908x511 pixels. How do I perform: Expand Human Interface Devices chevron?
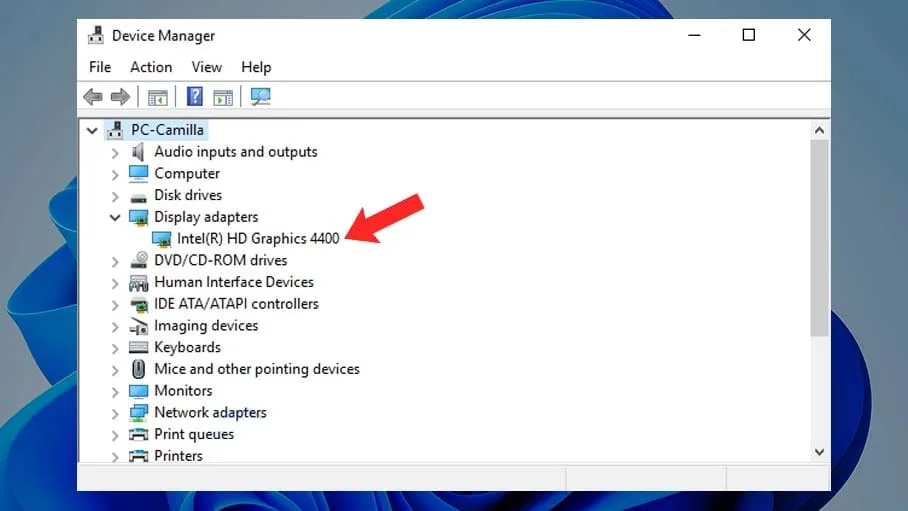(115, 283)
